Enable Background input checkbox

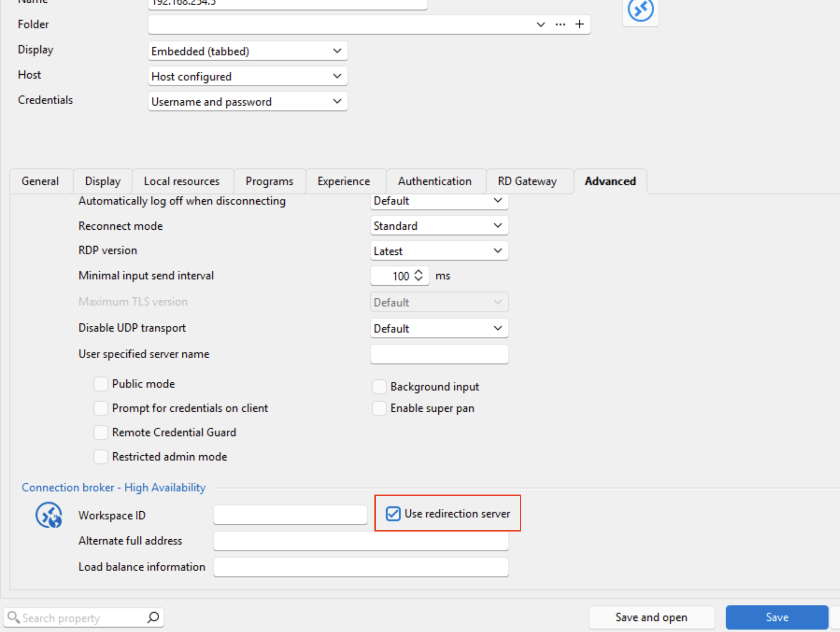(379, 387)
